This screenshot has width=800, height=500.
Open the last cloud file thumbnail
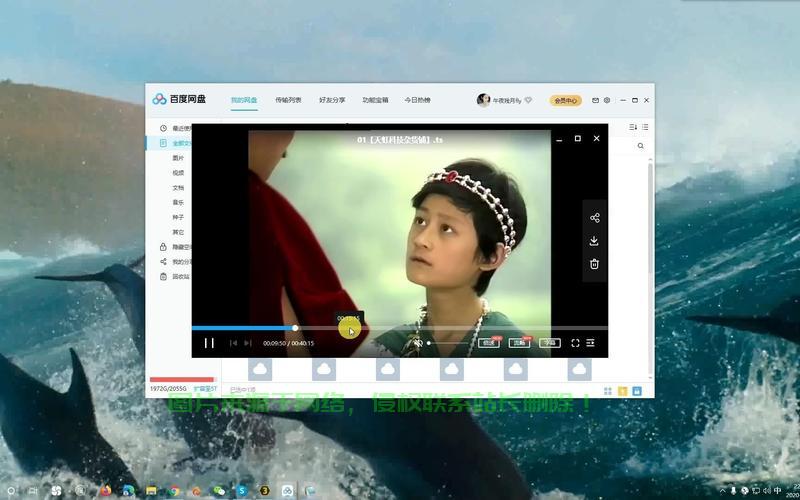click(x=579, y=369)
